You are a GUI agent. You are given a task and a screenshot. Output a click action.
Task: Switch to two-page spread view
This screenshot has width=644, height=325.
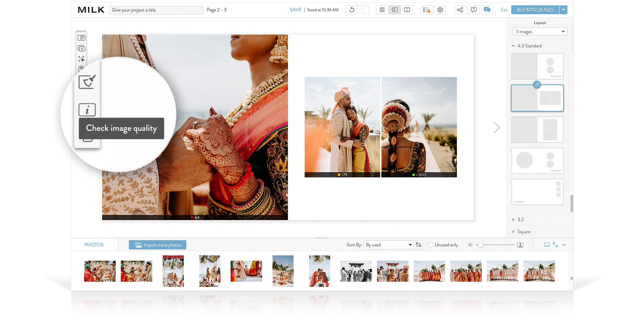tap(407, 10)
